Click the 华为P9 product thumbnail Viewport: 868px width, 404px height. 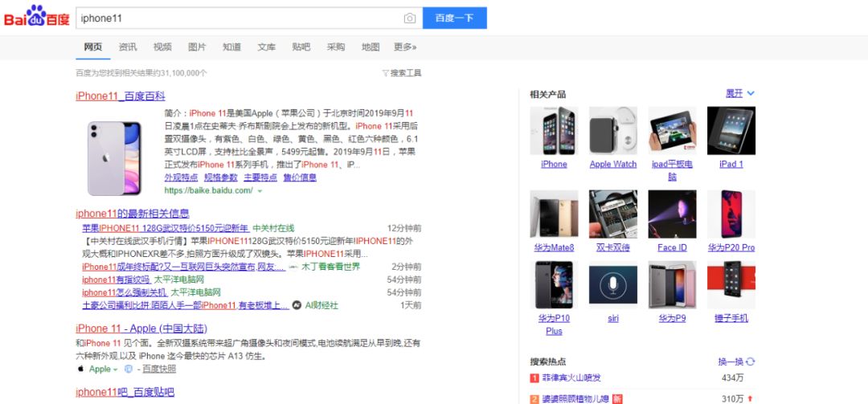coord(672,285)
